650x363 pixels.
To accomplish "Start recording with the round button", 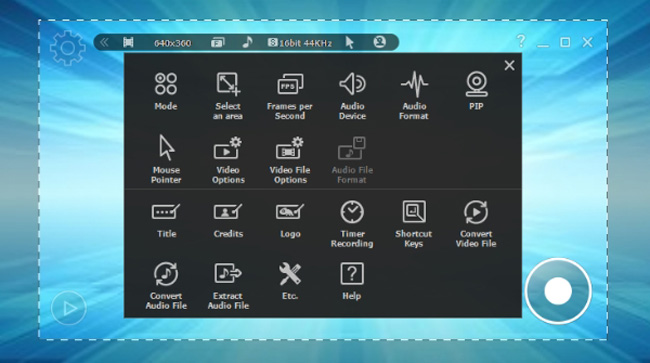I will click(558, 291).
